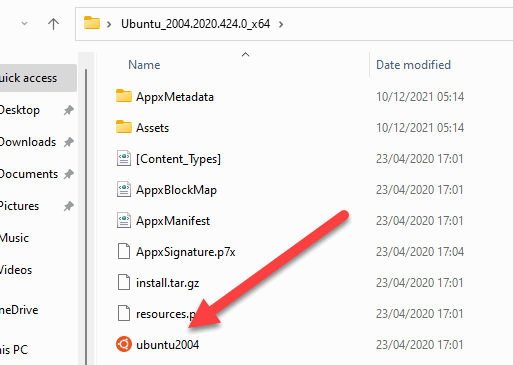This screenshot has height=365, width=513.
Task: Expand chevron after Ubuntu_2004.2020.424.0_x64 path
Action: click(x=281, y=24)
